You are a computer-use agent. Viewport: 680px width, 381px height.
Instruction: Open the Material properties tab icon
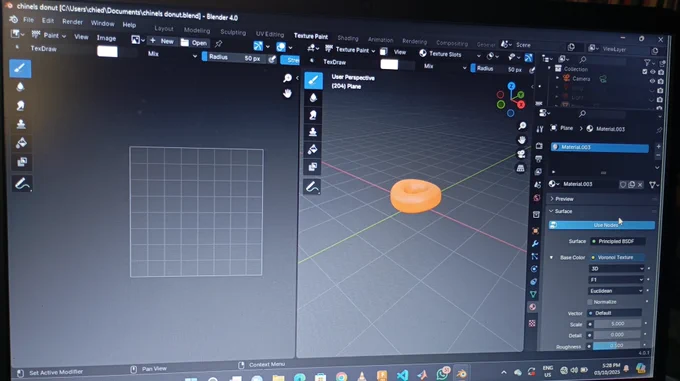[x=533, y=307]
